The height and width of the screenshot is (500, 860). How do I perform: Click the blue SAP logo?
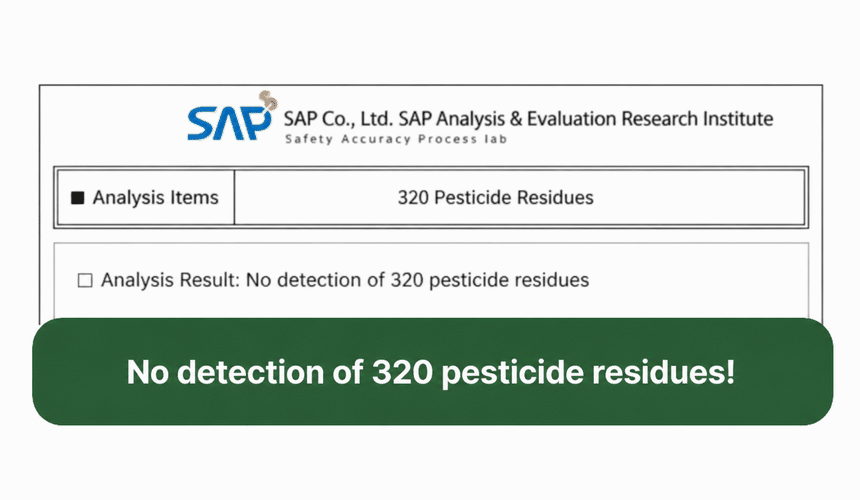coord(229,123)
